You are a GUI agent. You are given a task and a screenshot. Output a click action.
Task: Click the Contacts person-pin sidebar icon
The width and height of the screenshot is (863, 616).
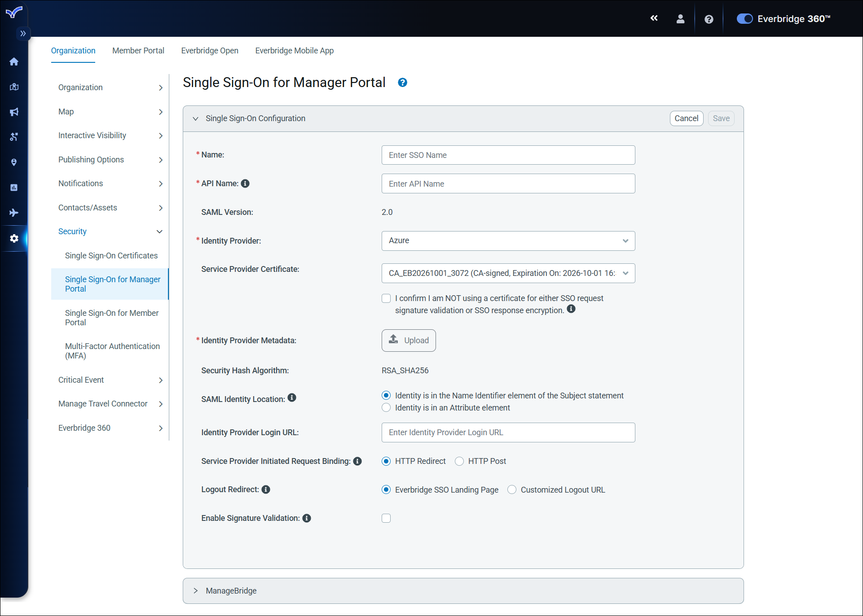14,162
